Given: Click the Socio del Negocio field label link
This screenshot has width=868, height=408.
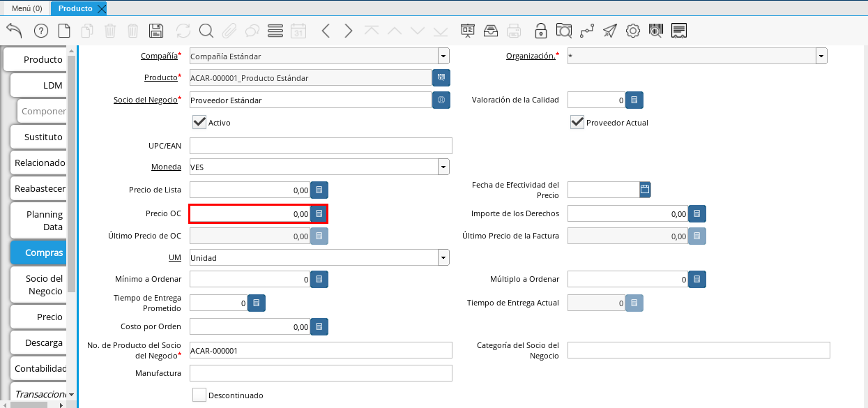Looking at the screenshot, I should tap(145, 100).
